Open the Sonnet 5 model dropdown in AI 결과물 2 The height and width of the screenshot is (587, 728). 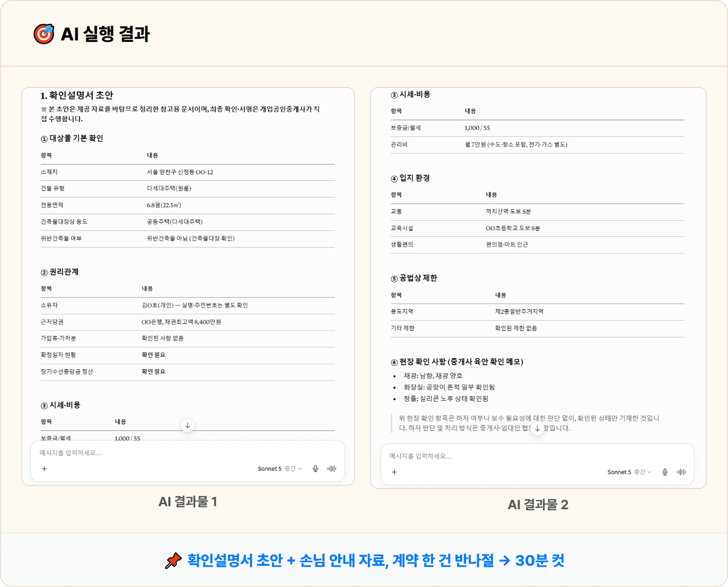(629, 472)
